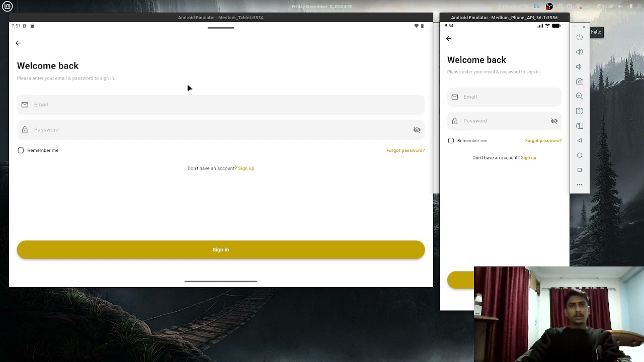Click the Password field in the phone emulator
Image resolution: width=644 pixels, height=362 pixels.
coord(504,121)
